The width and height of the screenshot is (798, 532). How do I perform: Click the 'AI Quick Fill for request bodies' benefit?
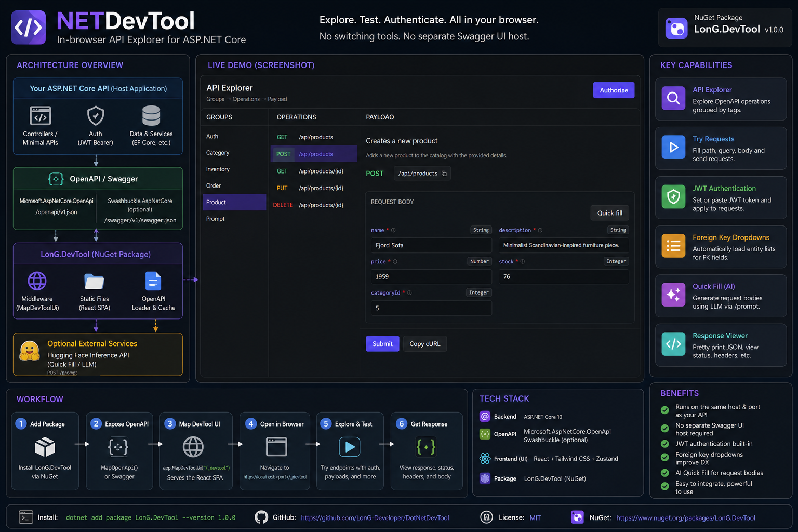click(719, 473)
